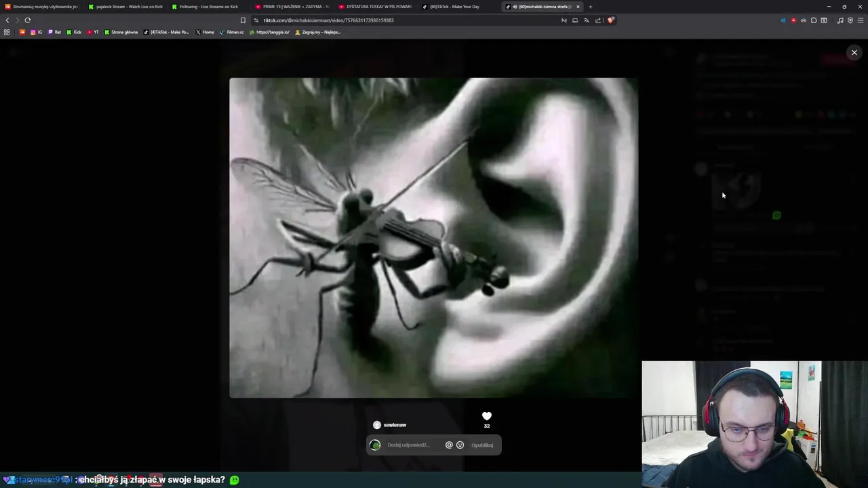Switch to DYKTATURA TUSKA YouTube tab
Image resolution: width=868 pixels, height=488 pixels.
376,7
